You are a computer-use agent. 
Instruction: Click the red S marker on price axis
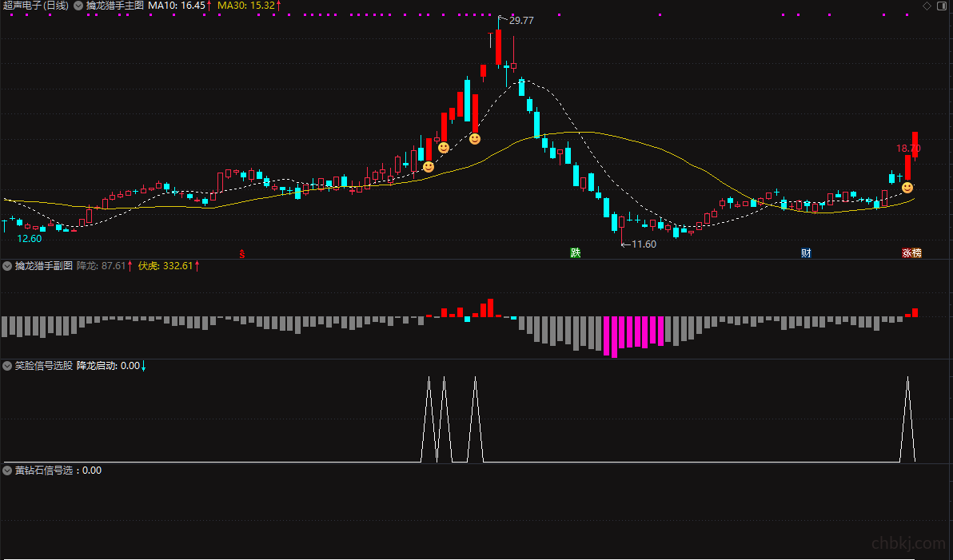tap(242, 254)
